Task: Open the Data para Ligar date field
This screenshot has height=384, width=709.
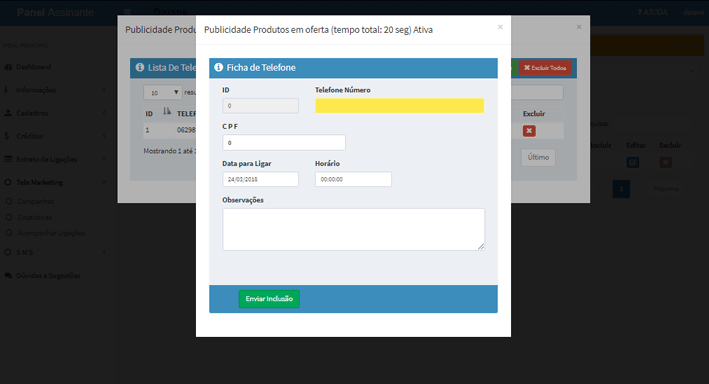Action: click(x=260, y=179)
